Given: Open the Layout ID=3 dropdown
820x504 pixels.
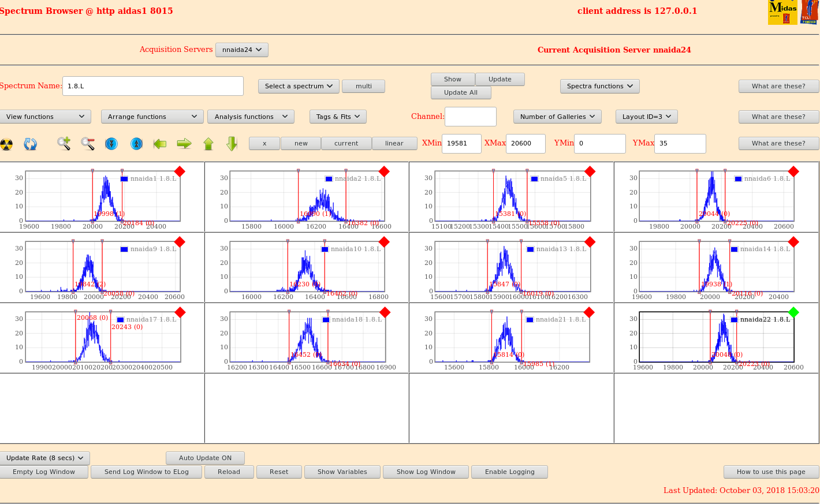Looking at the screenshot, I should (x=646, y=117).
